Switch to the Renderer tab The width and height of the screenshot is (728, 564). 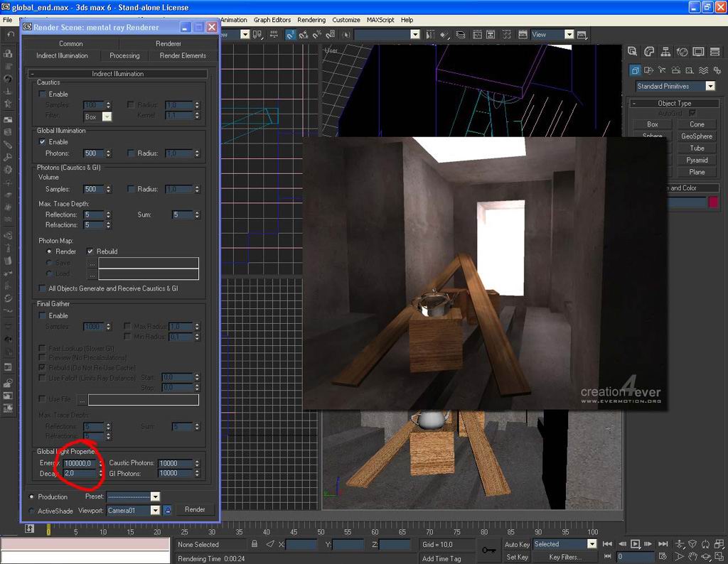[168, 43]
